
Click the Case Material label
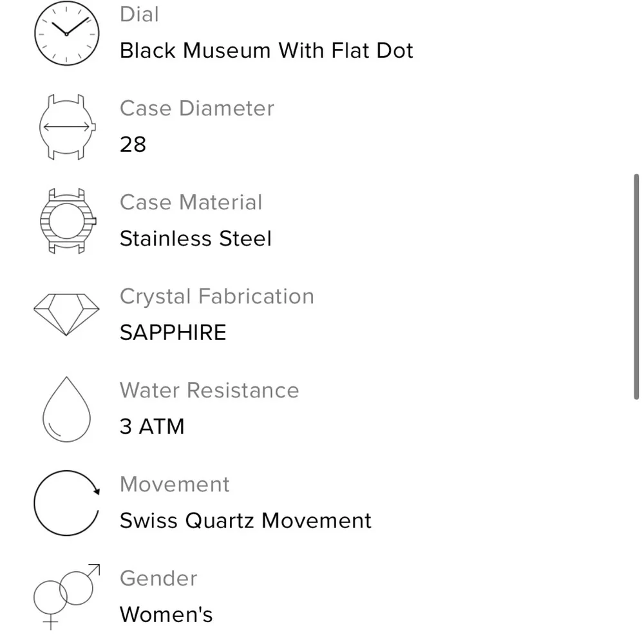point(191,202)
